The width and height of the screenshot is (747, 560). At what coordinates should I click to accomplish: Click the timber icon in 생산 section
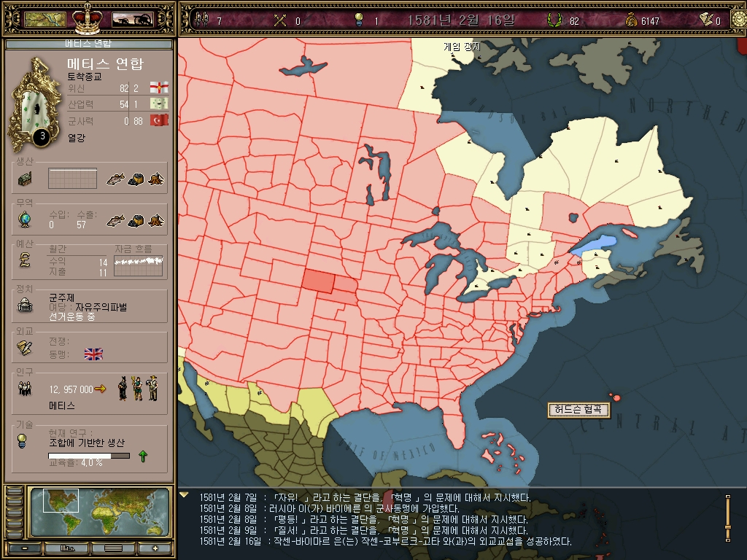tap(156, 179)
